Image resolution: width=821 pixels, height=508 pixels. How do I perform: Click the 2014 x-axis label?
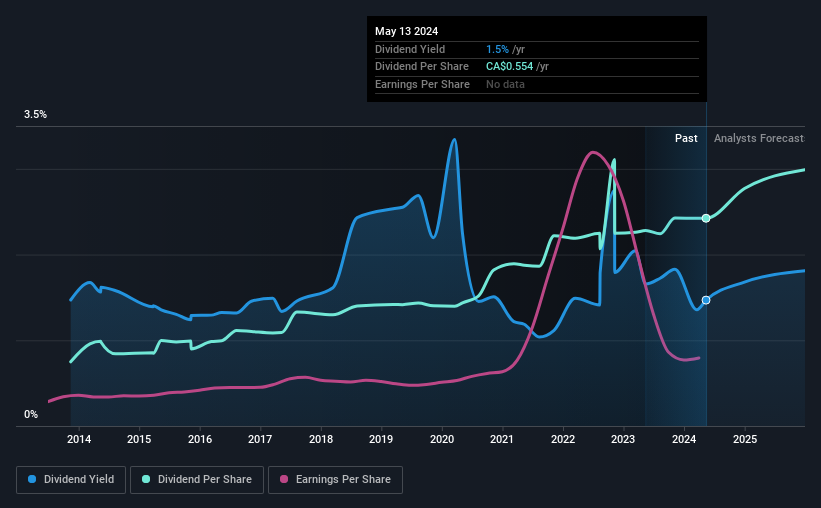(x=79, y=439)
